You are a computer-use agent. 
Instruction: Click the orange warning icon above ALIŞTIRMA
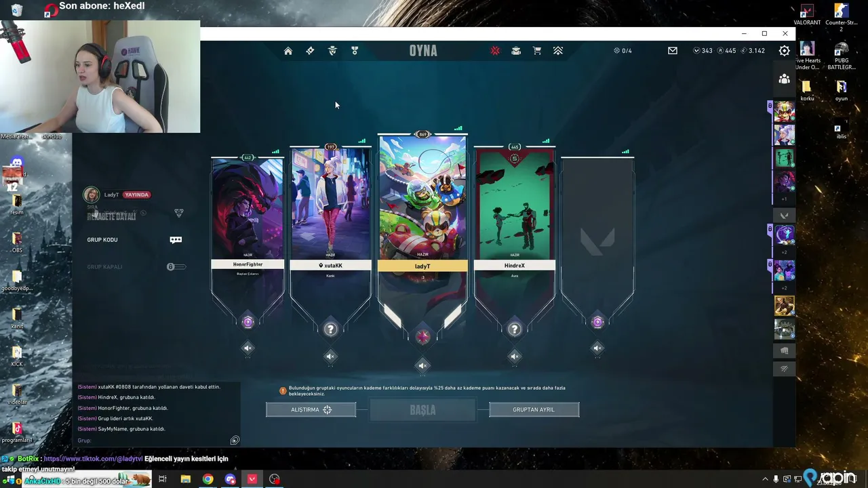tap(283, 391)
